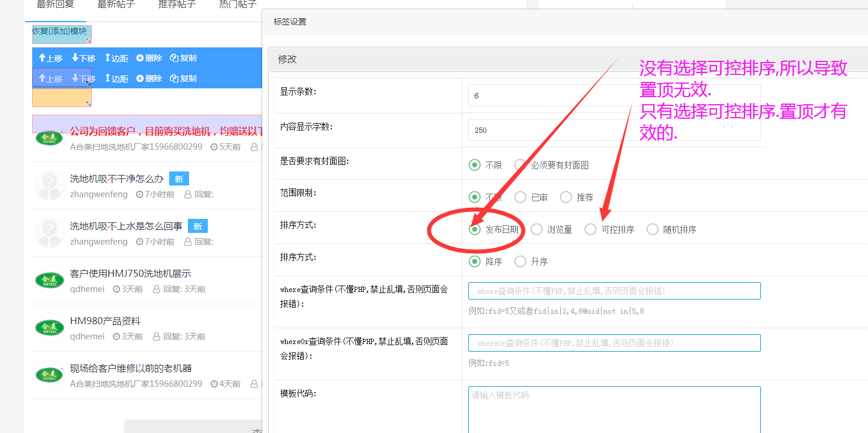Image resolution: width=868 pixels, height=433 pixels.
Task: Click 复制 icon in the lower toolbar row
Action: 174,78
